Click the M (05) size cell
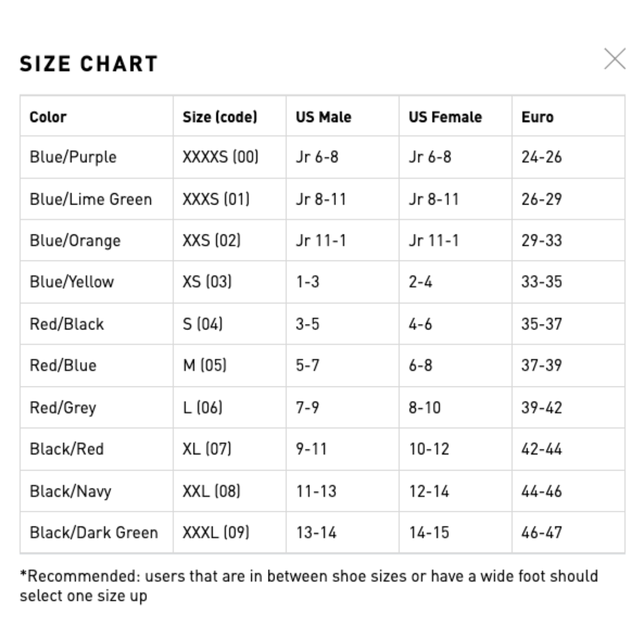Viewport: 644px width, 644px height. point(205,366)
